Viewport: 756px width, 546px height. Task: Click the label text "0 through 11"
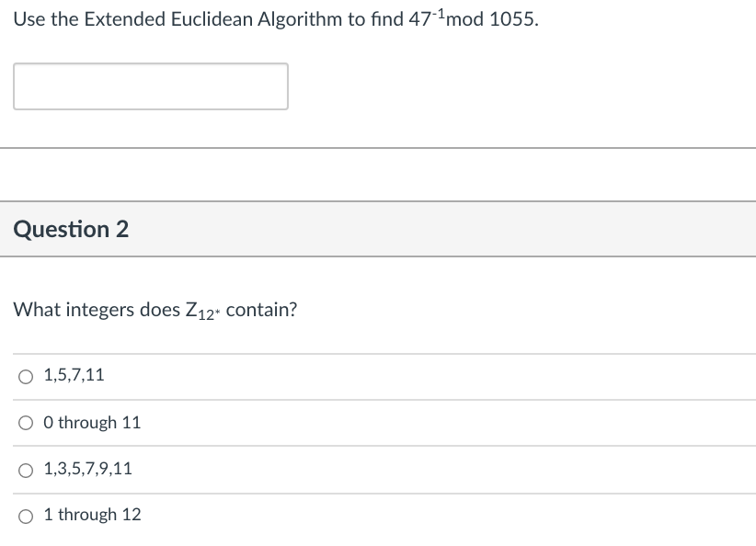click(x=92, y=422)
